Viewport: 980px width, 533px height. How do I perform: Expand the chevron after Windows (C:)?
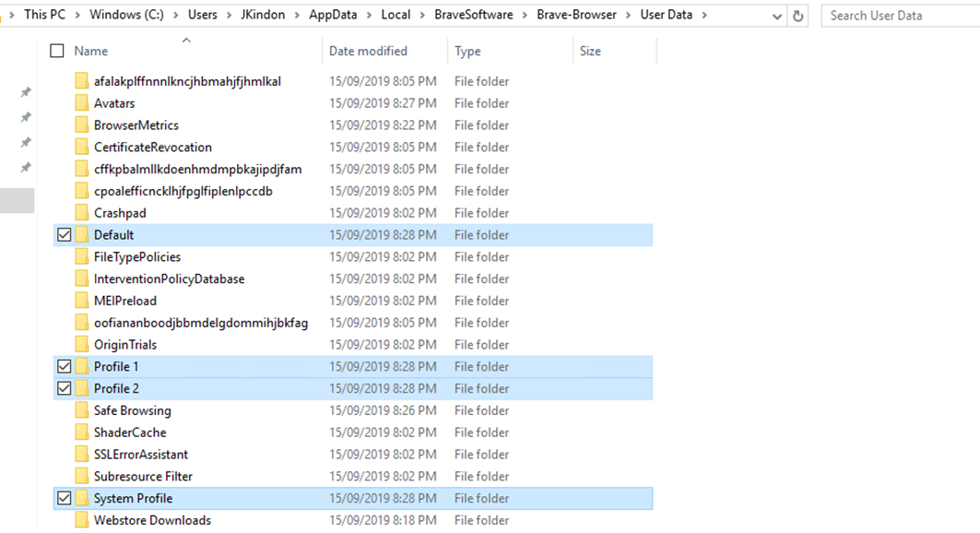click(x=176, y=15)
